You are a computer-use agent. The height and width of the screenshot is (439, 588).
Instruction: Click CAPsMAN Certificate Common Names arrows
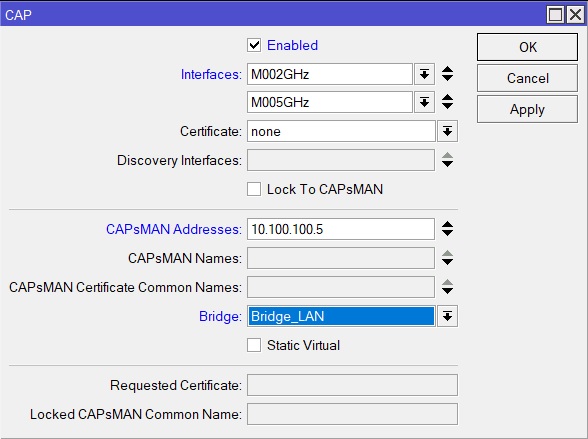tap(447, 287)
